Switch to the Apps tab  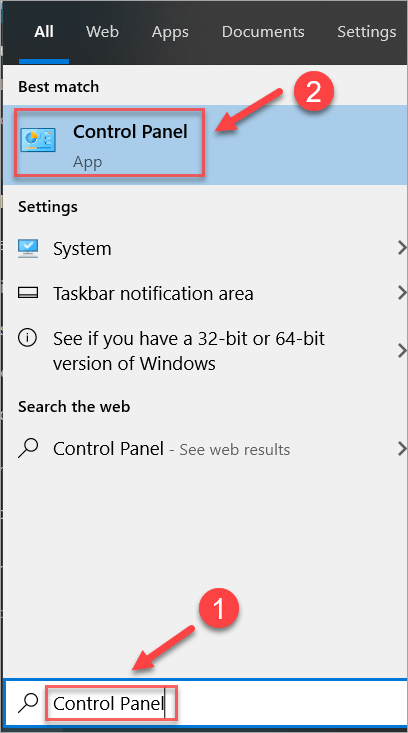[x=170, y=32]
